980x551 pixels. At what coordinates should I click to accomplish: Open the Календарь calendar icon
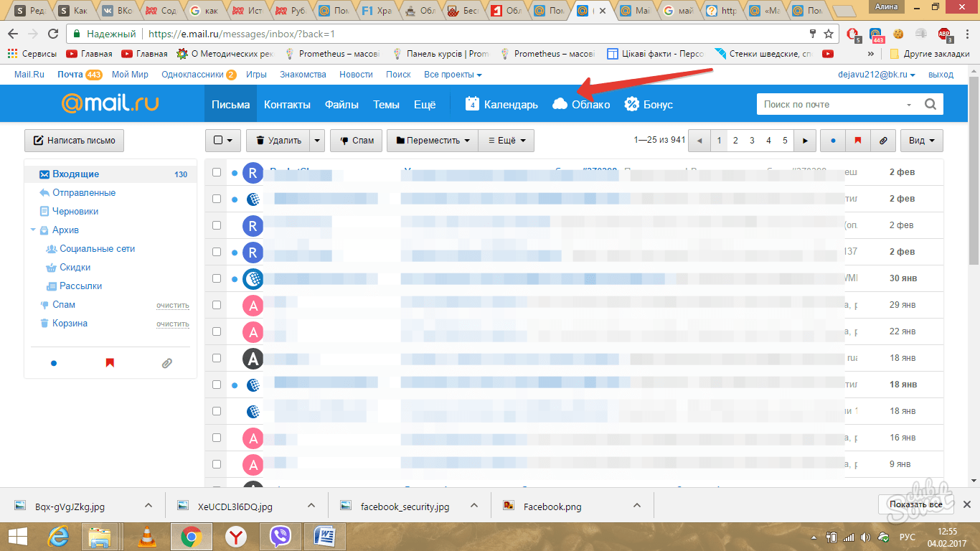472,104
